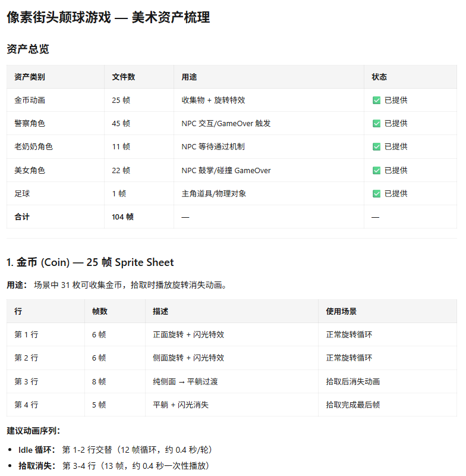This screenshot has height=476, width=466.
Task: Select the 45 帧 cell
Action: [x=139, y=124]
